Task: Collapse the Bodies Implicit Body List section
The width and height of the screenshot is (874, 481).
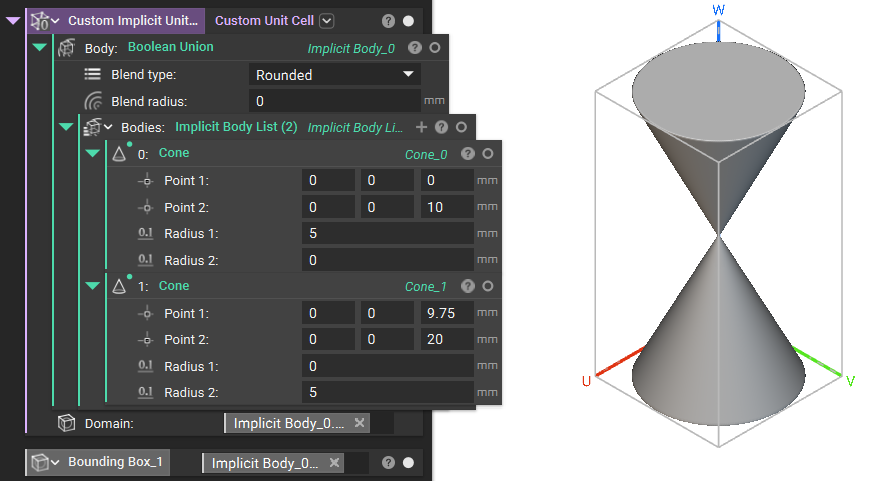Action: pos(66,127)
